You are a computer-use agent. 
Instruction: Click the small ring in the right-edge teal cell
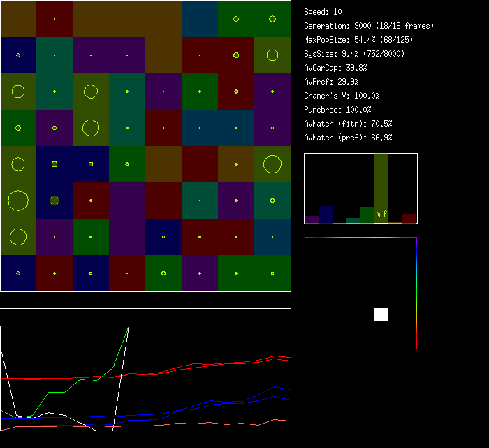(x=272, y=201)
